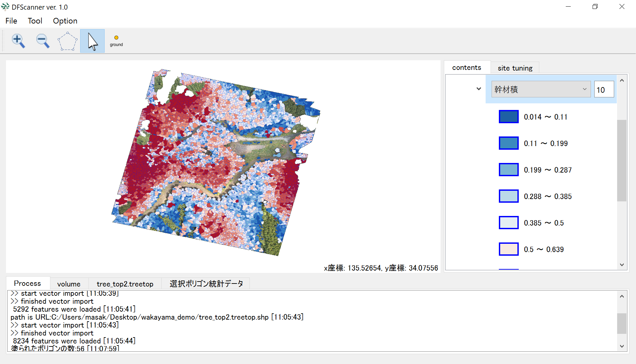
Task: Open the Option menu
Action: [65, 21]
